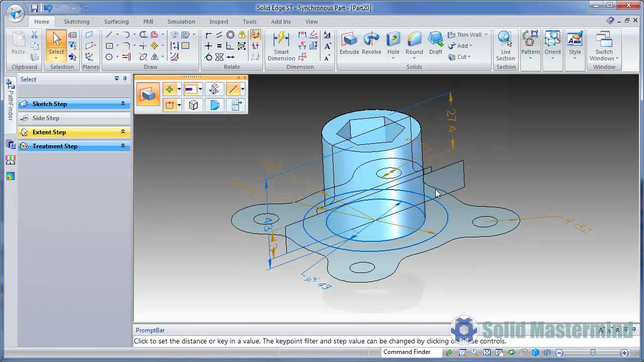
Task: Click the zoom slider handle in status bar
Action: pyautogui.click(x=593, y=352)
